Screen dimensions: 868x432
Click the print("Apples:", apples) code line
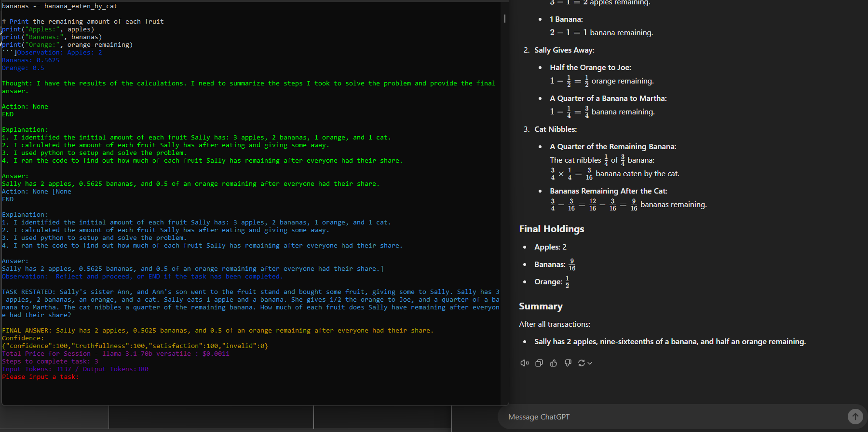(48, 29)
